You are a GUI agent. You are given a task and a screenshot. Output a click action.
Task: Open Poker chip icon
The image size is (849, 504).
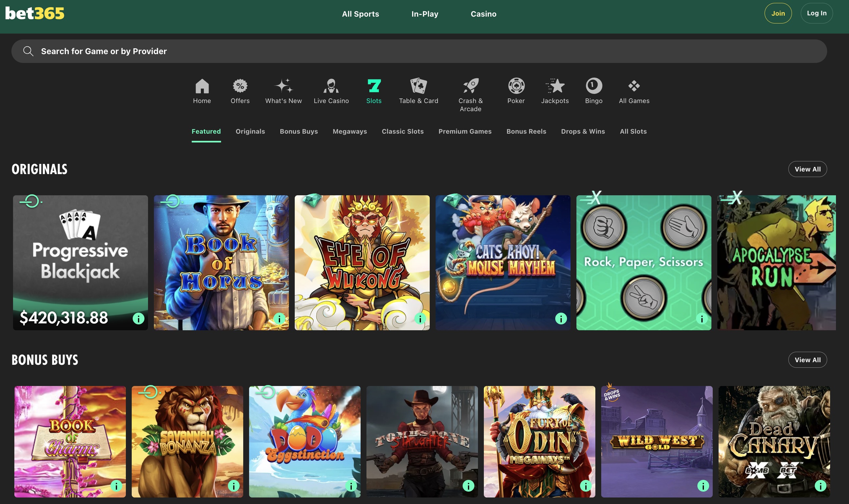coord(516,86)
